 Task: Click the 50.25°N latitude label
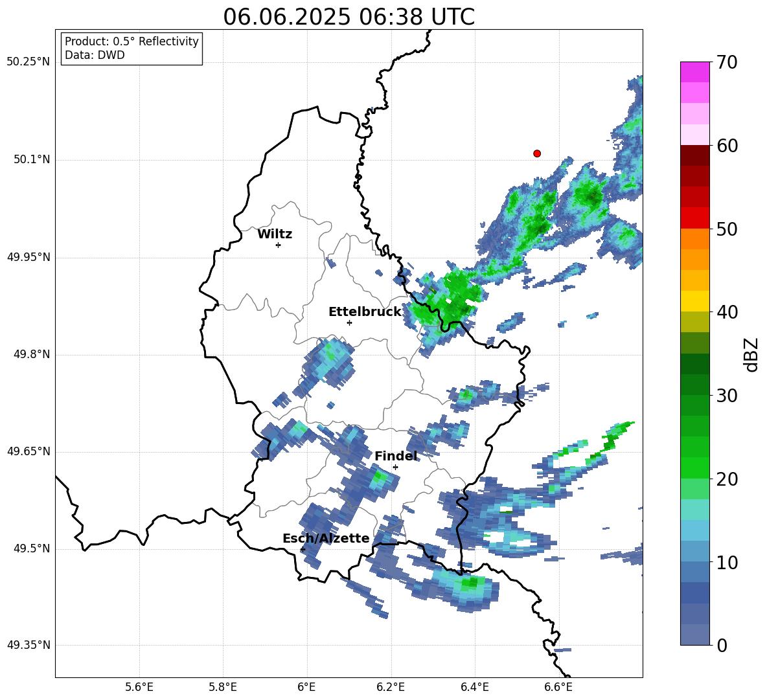(x=29, y=62)
